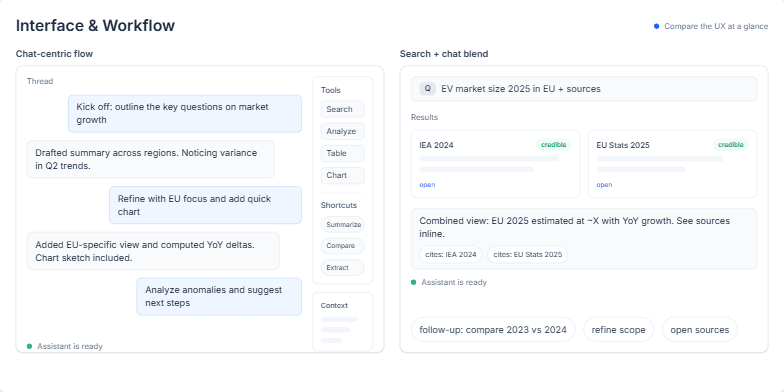784x392 pixels.
Task: Select the IEA 2024 result title
Action: pos(436,145)
